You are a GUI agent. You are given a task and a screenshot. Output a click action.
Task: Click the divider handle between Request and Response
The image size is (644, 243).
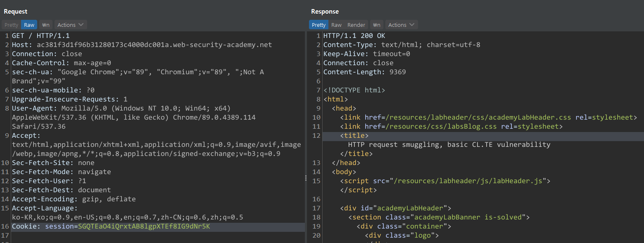(x=306, y=178)
